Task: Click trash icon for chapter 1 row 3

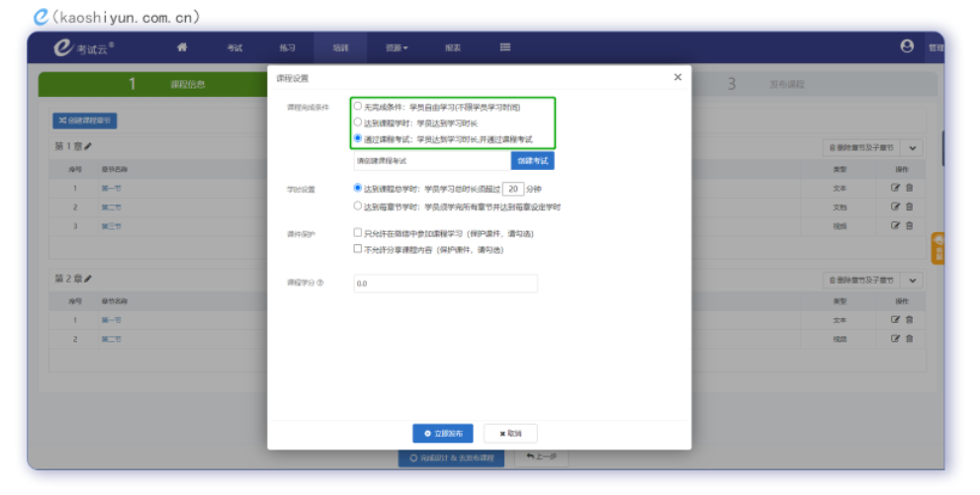Action: [x=910, y=225]
